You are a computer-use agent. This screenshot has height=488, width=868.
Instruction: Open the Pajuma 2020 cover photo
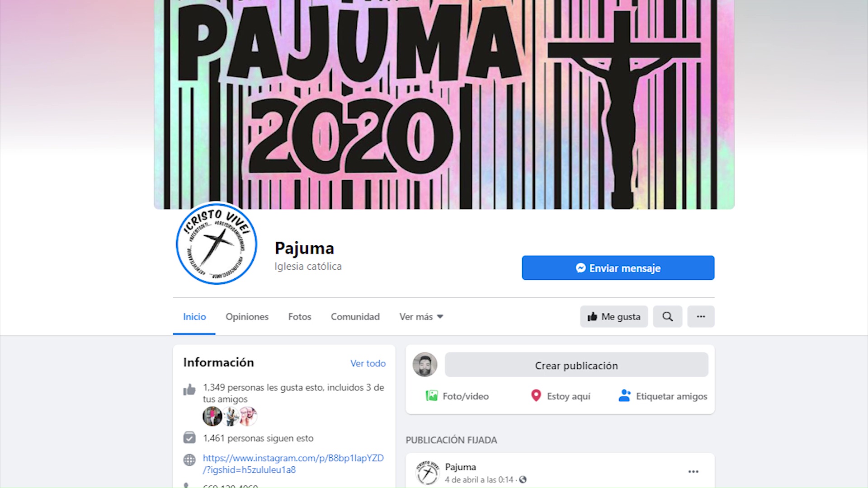[444, 104]
